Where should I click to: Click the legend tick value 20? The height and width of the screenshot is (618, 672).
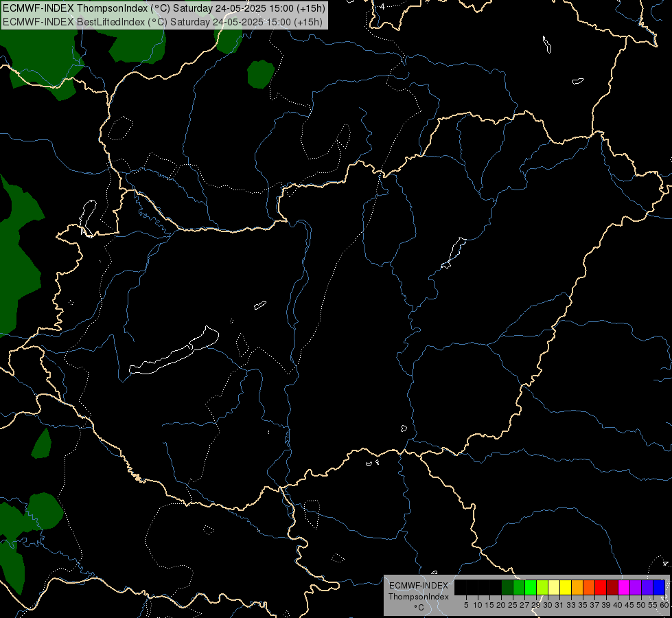501,605
